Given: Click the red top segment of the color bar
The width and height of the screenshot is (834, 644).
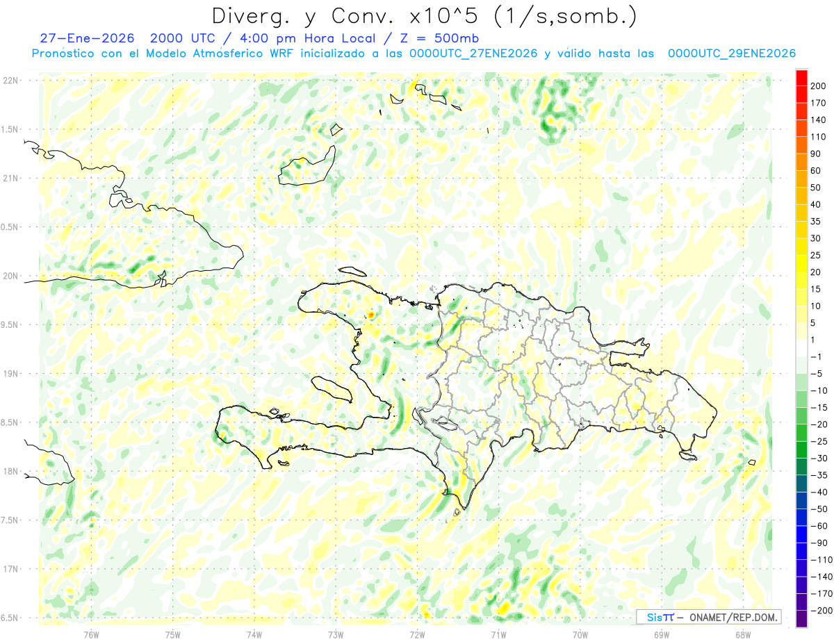Looking at the screenshot, I should point(801,77).
